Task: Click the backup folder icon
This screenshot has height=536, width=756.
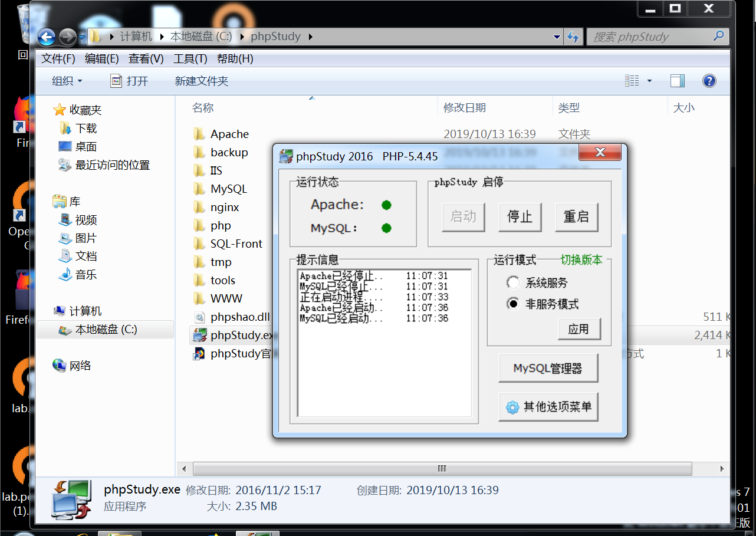Action: click(199, 152)
